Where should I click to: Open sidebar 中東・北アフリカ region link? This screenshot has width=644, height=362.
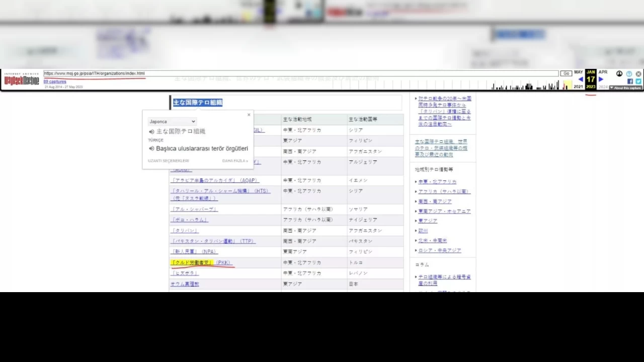point(437,182)
